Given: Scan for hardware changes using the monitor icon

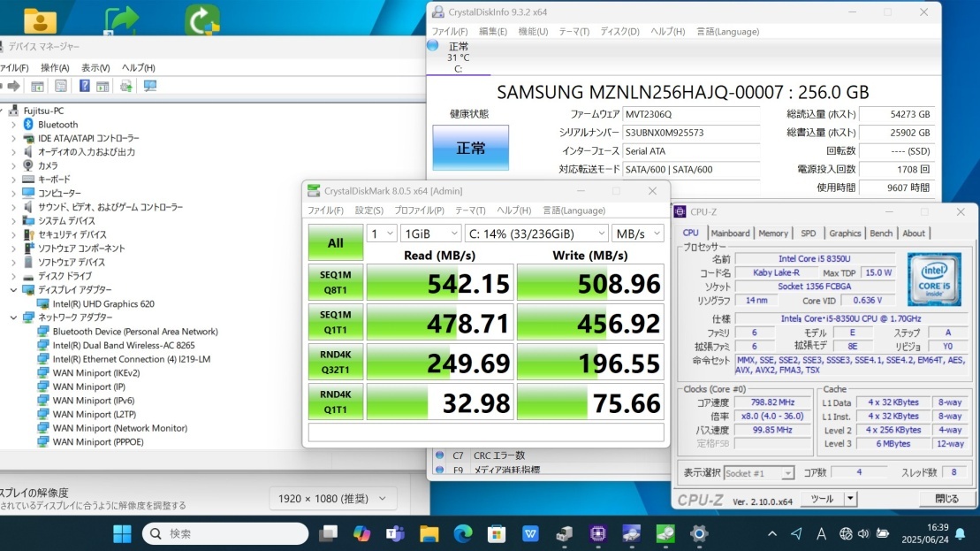Looking at the screenshot, I should click(x=150, y=86).
